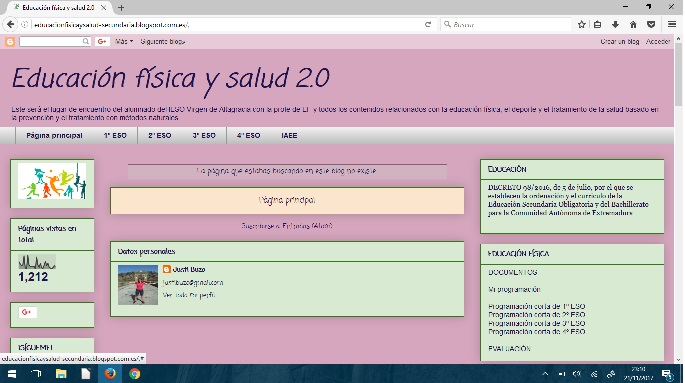Click Suscribirse a: Entradas (Atom) link
Image resolution: width=685 pixels, height=383 pixels.
[287, 226]
